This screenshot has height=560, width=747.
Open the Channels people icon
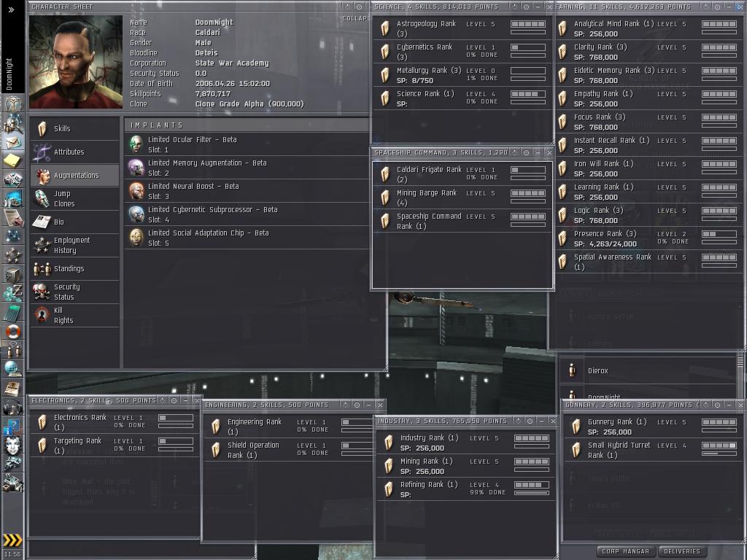click(13, 349)
